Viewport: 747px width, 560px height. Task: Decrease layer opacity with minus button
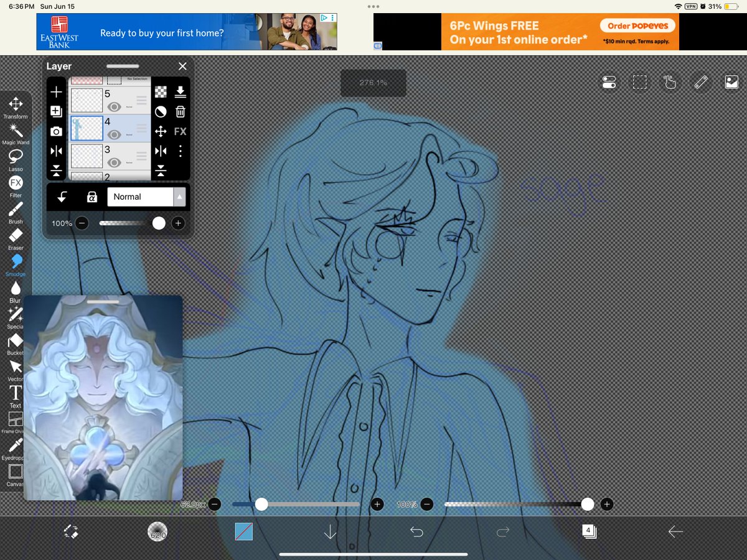[82, 223]
